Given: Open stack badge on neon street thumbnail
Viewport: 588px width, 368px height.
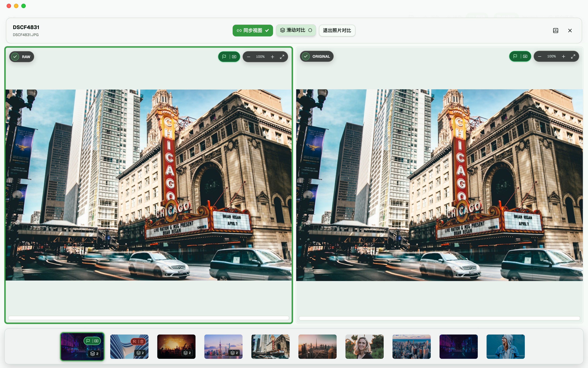Looking at the screenshot, I should [x=94, y=354].
